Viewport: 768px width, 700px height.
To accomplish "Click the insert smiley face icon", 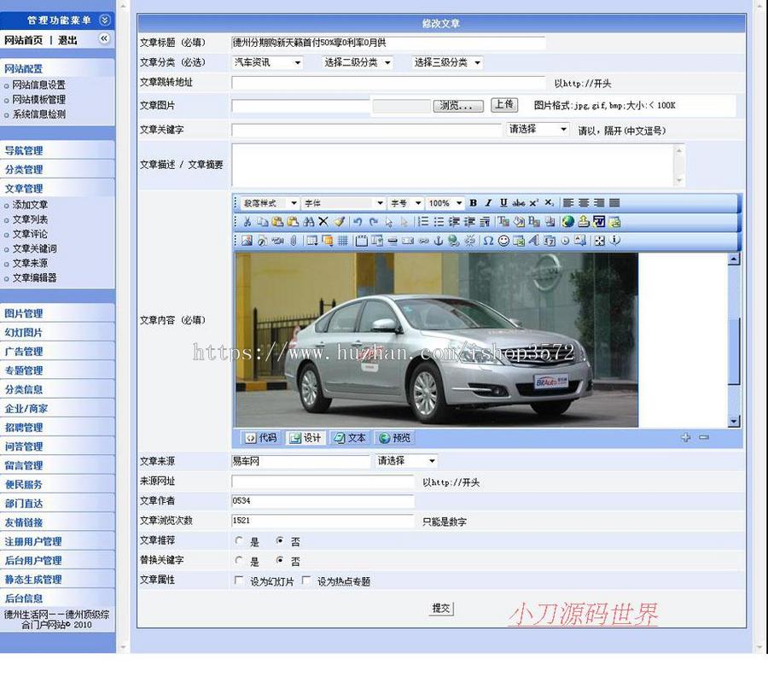I will 503,241.
